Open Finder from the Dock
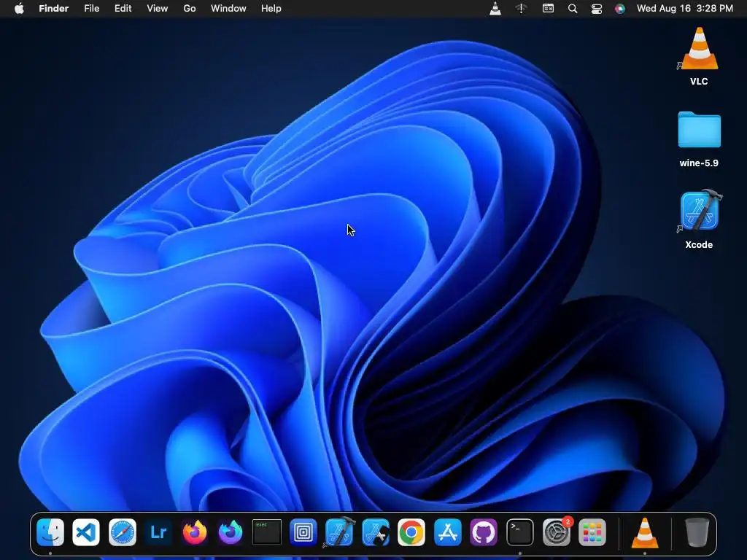Image resolution: width=747 pixels, height=560 pixels. [x=50, y=532]
